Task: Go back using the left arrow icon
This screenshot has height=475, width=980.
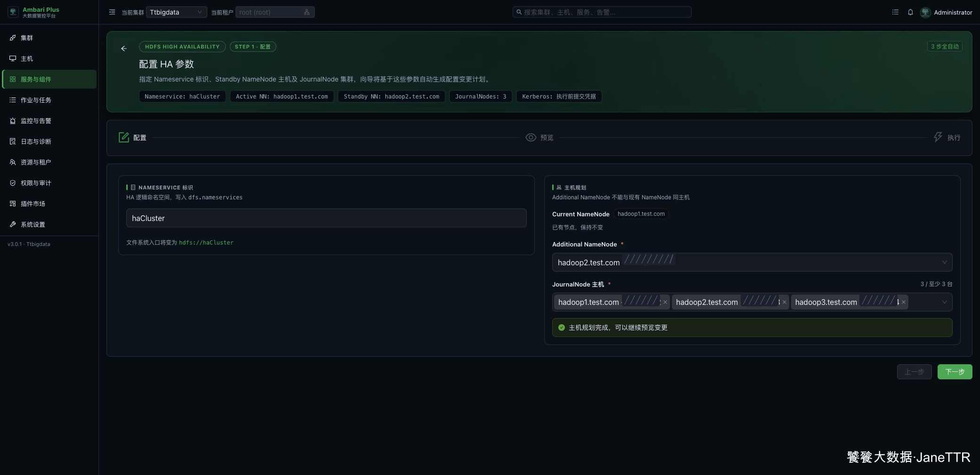Action: click(x=124, y=49)
